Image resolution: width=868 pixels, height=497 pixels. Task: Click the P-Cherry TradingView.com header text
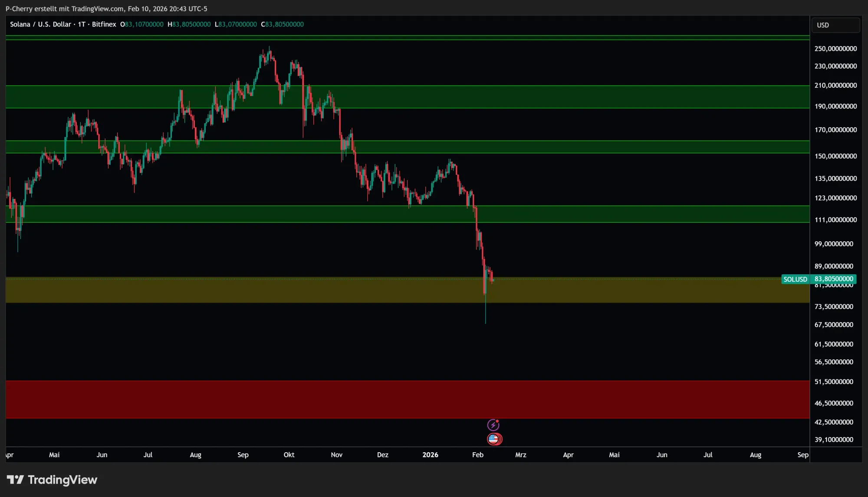pos(106,9)
